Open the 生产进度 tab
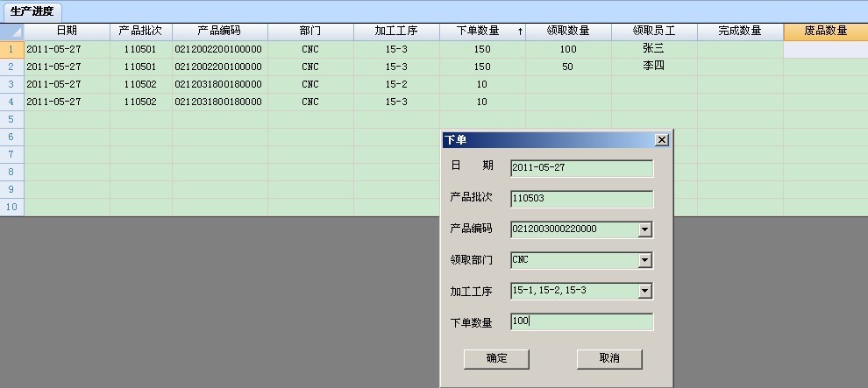The height and width of the screenshot is (388, 868). [x=32, y=11]
